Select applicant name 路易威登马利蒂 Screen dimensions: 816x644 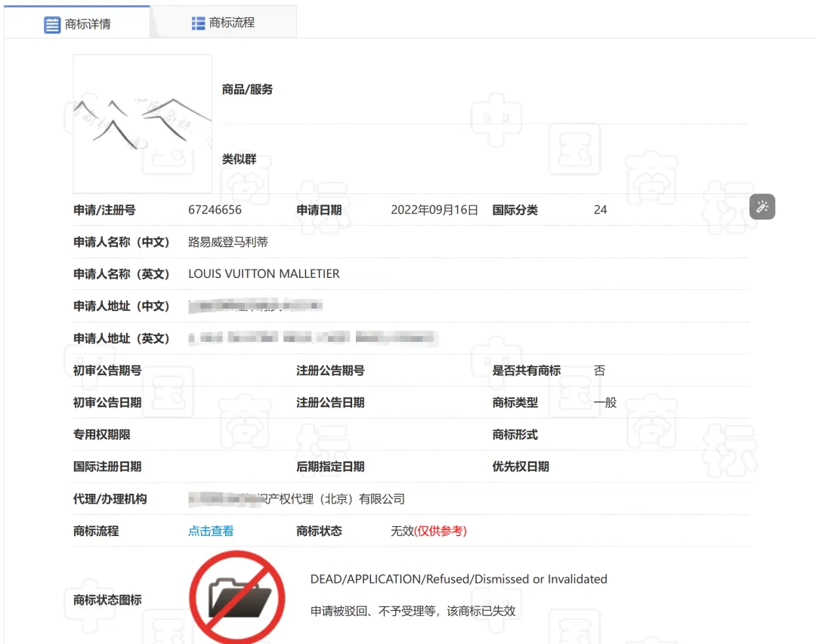228,242
